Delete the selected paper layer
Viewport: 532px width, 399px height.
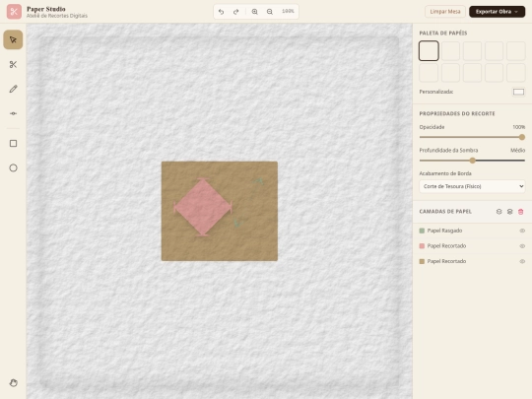tap(520, 212)
